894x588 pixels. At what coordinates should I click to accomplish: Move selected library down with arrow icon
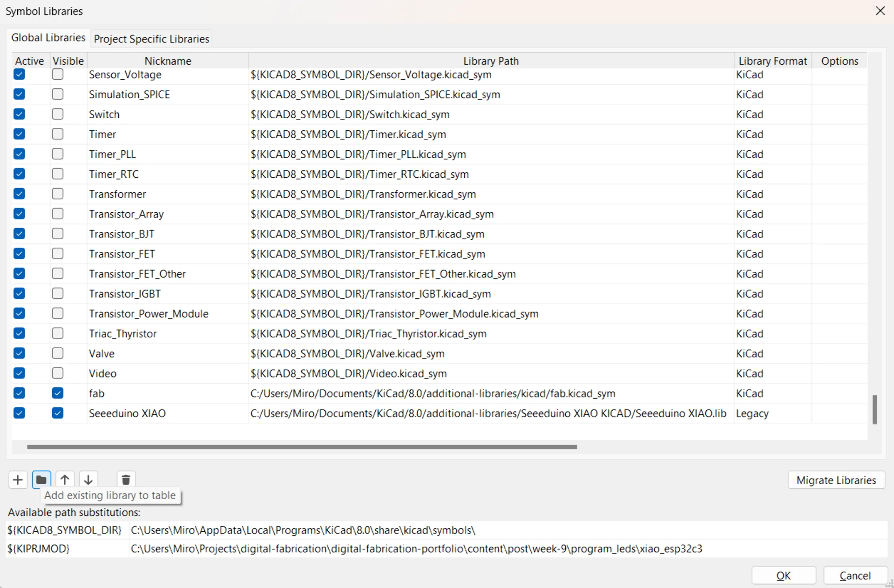(x=88, y=480)
